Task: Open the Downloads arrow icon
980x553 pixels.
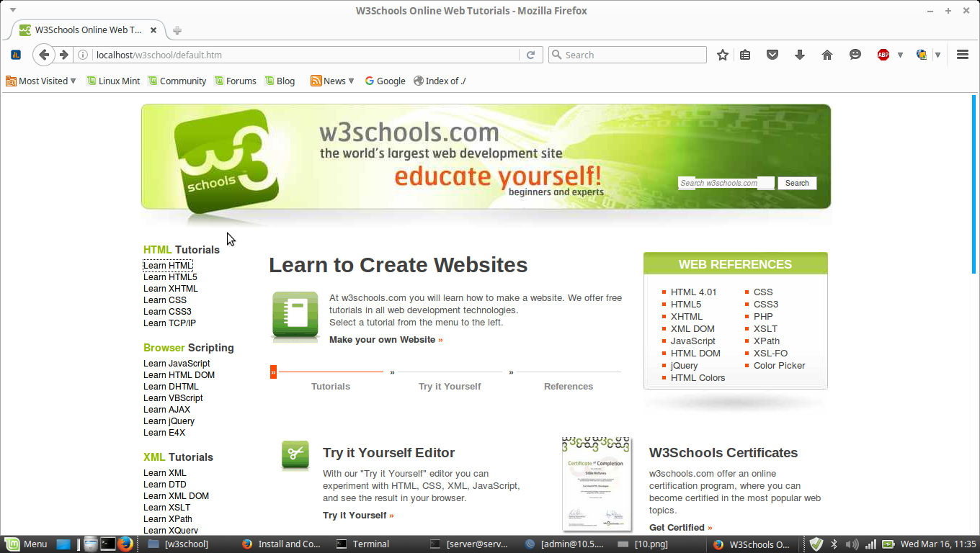Action: [800, 55]
